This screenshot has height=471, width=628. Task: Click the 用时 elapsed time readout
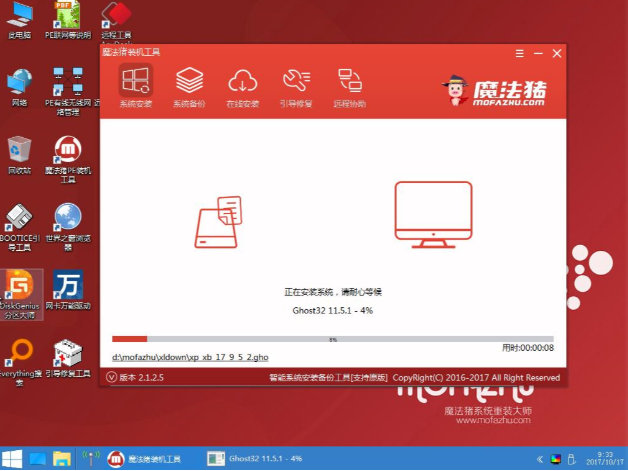coord(528,348)
